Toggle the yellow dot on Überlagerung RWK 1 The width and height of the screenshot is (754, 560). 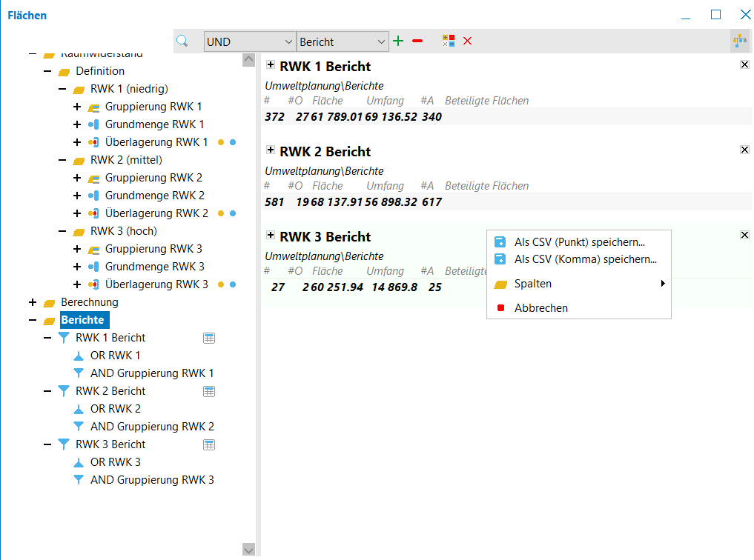(x=221, y=142)
